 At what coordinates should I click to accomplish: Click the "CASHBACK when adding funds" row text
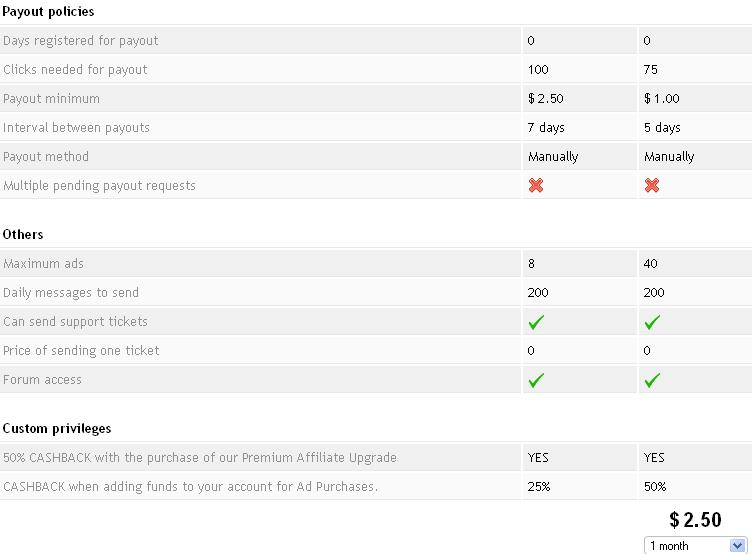click(x=190, y=487)
